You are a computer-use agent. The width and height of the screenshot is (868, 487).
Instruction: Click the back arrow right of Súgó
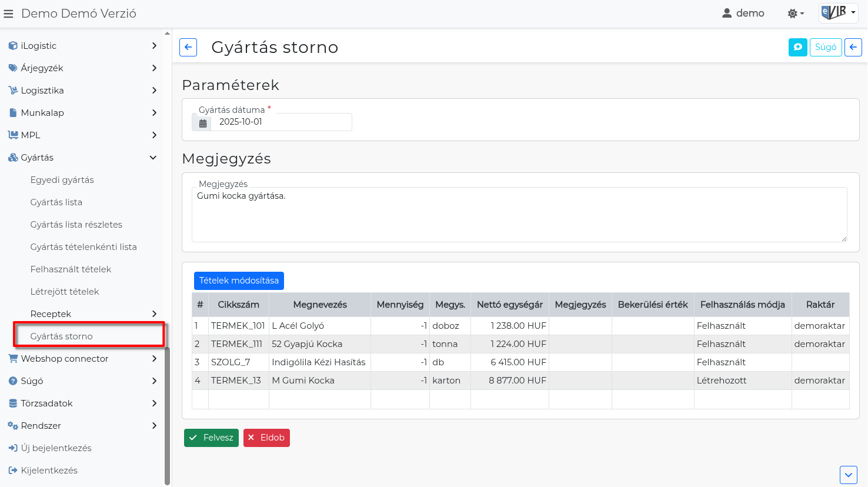click(853, 47)
